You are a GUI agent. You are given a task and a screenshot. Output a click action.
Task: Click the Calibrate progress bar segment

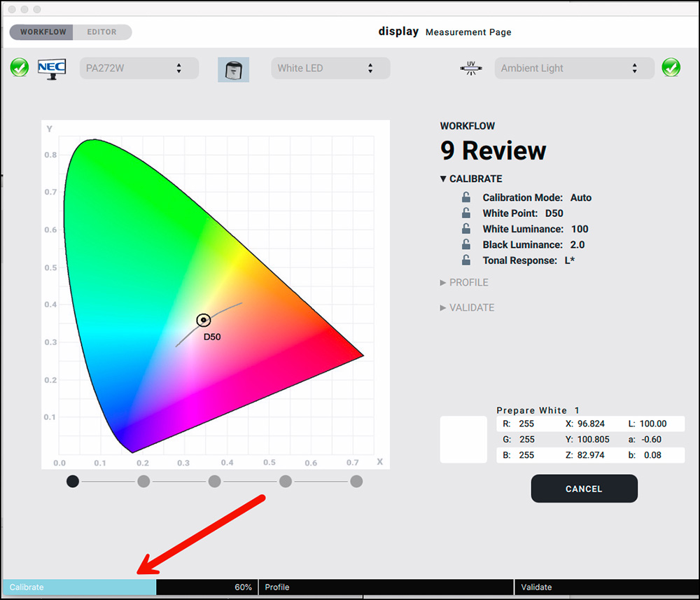click(x=130, y=587)
